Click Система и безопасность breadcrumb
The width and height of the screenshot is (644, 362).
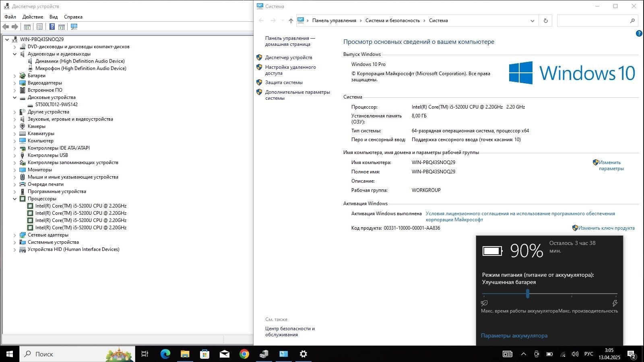click(x=392, y=21)
